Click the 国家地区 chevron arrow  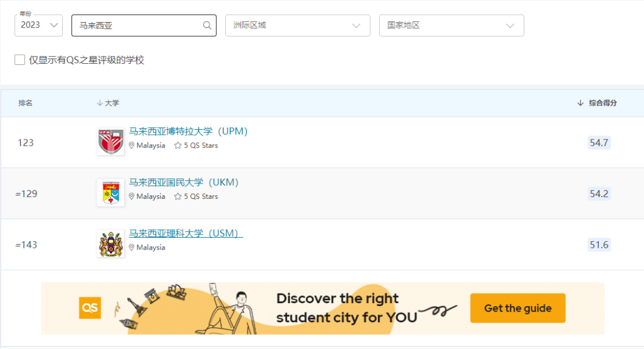(x=510, y=26)
